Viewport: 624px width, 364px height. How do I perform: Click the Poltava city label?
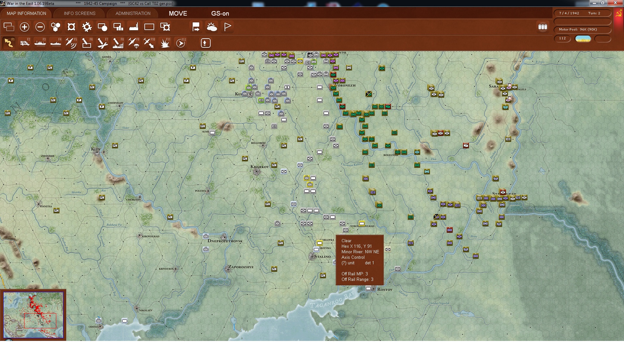click(x=200, y=191)
